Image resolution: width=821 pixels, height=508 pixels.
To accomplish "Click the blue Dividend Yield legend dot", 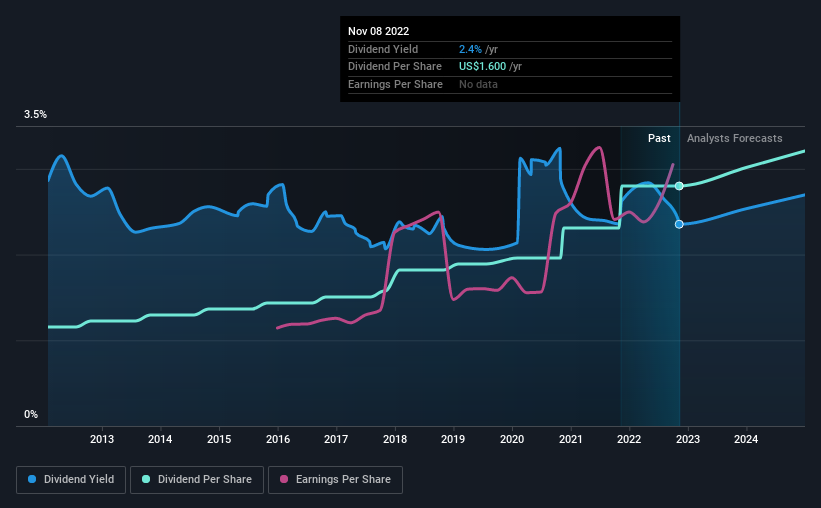I will [x=32, y=479].
